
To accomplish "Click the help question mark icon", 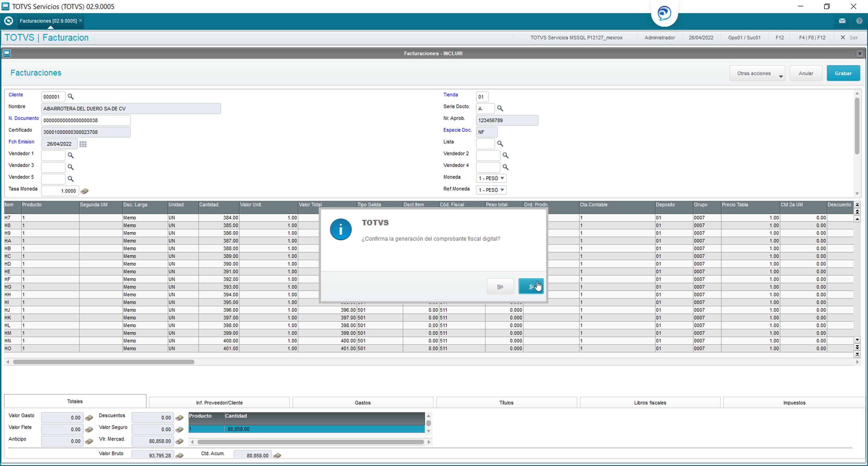I will coord(859,21).
